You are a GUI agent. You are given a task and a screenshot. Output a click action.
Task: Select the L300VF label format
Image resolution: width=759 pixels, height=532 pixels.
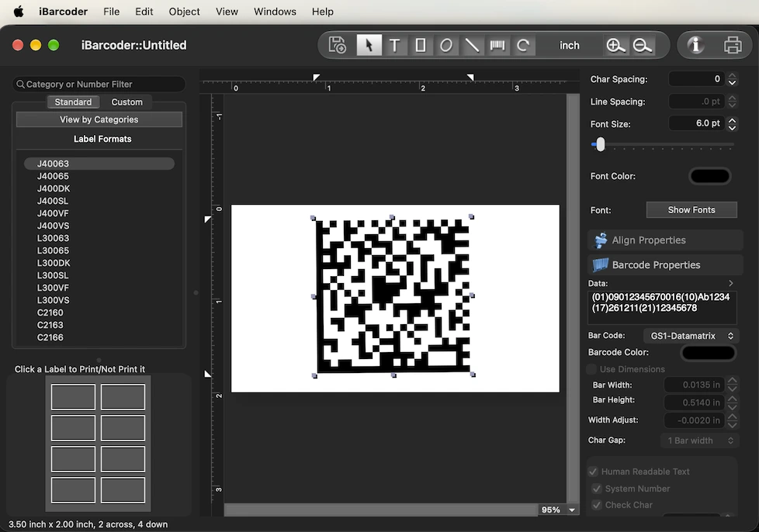coord(99,288)
